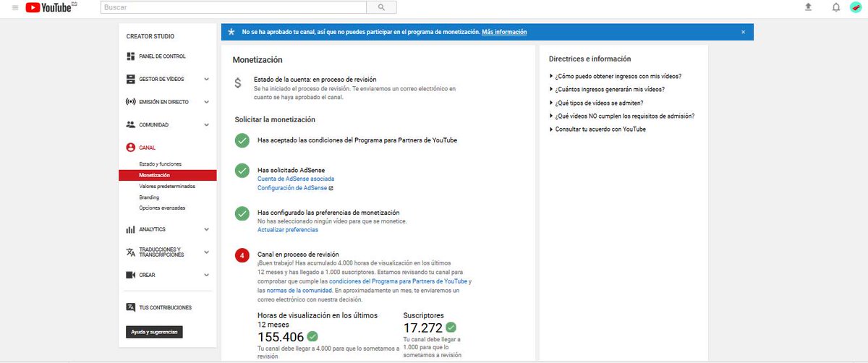Click the Analytics bar chart icon
The image size is (868, 363).
[x=131, y=229]
